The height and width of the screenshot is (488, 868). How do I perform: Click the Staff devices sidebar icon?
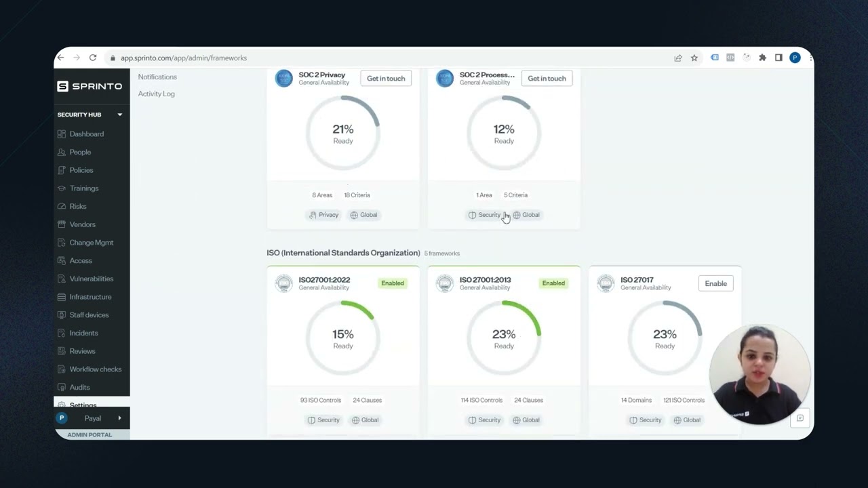coord(62,315)
